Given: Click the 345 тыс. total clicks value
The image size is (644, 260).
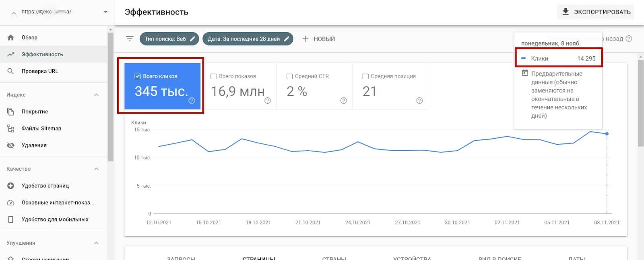Looking at the screenshot, I should pos(161,91).
